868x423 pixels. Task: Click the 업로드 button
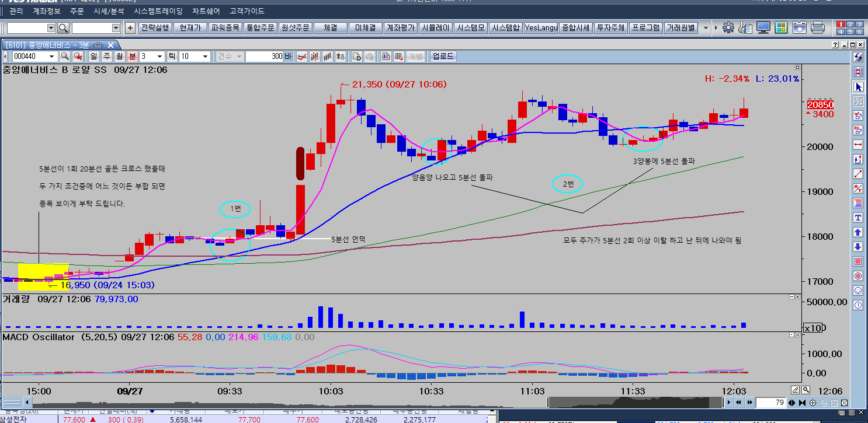pos(443,57)
